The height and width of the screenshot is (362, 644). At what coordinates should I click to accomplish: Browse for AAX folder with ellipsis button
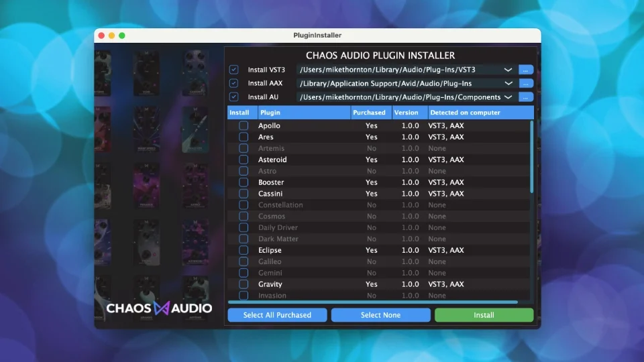coord(526,83)
